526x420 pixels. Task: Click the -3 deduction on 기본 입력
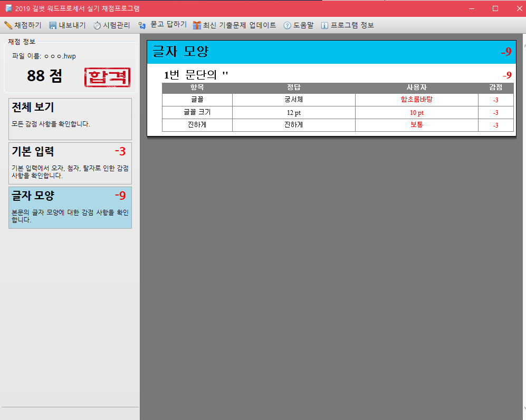pyautogui.click(x=120, y=151)
